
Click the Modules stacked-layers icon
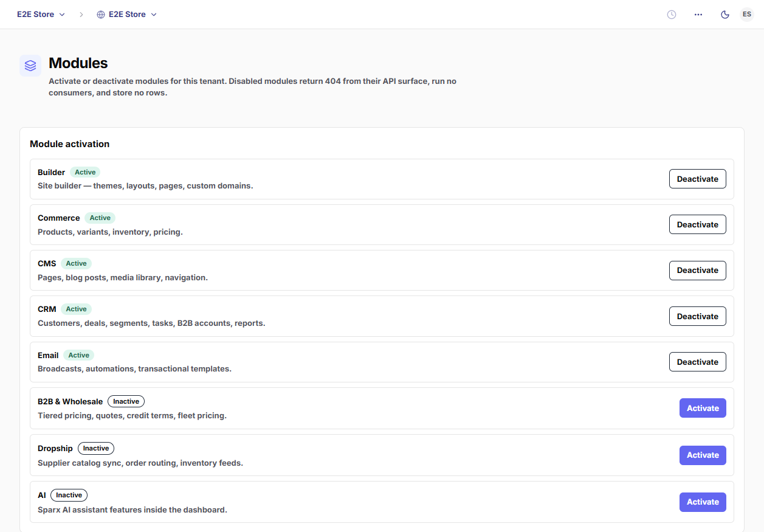(30, 66)
